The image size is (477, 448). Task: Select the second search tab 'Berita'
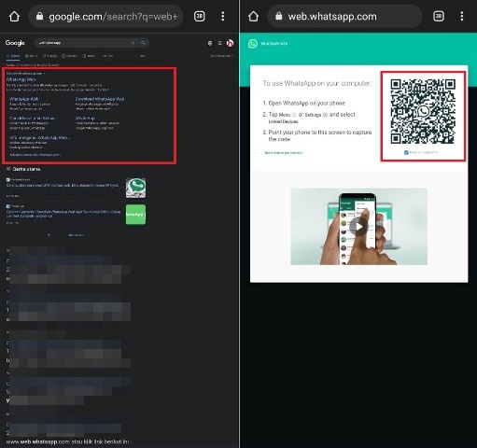(x=32, y=56)
